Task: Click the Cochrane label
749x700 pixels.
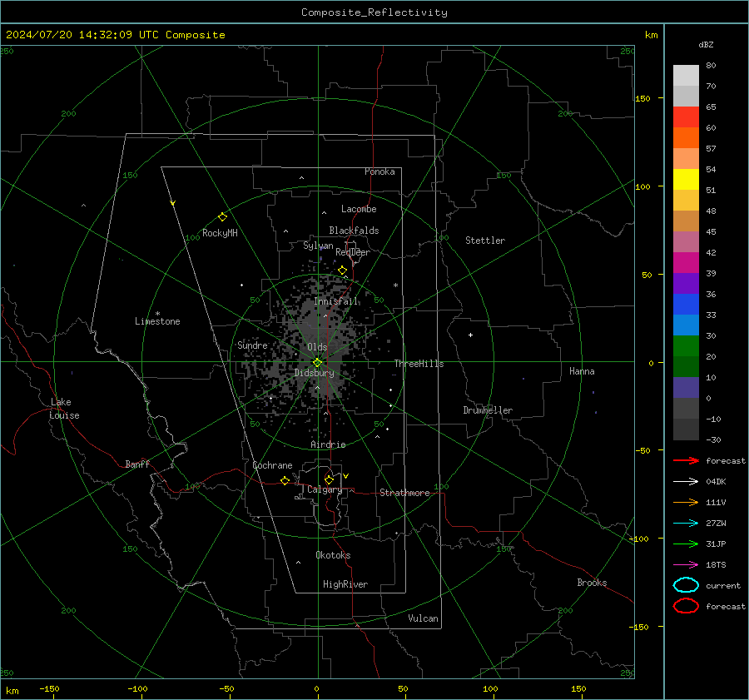Action: point(272,465)
